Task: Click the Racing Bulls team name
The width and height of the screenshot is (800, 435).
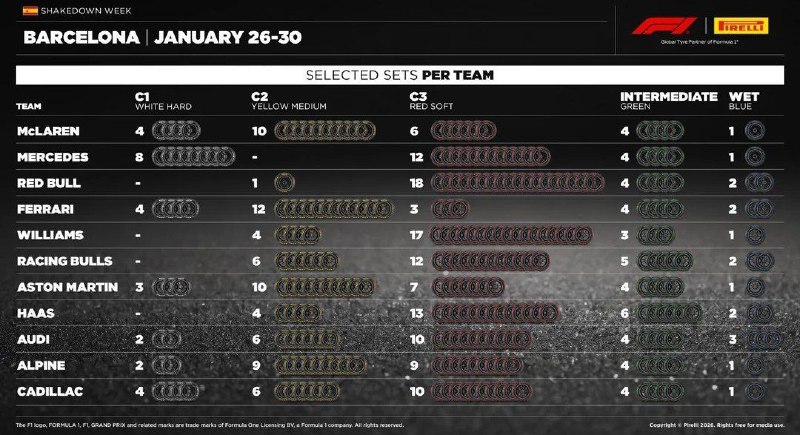Action: (x=61, y=261)
